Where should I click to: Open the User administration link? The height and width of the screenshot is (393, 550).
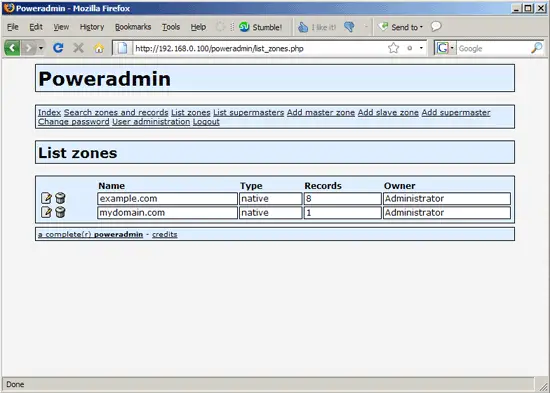tap(151, 122)
